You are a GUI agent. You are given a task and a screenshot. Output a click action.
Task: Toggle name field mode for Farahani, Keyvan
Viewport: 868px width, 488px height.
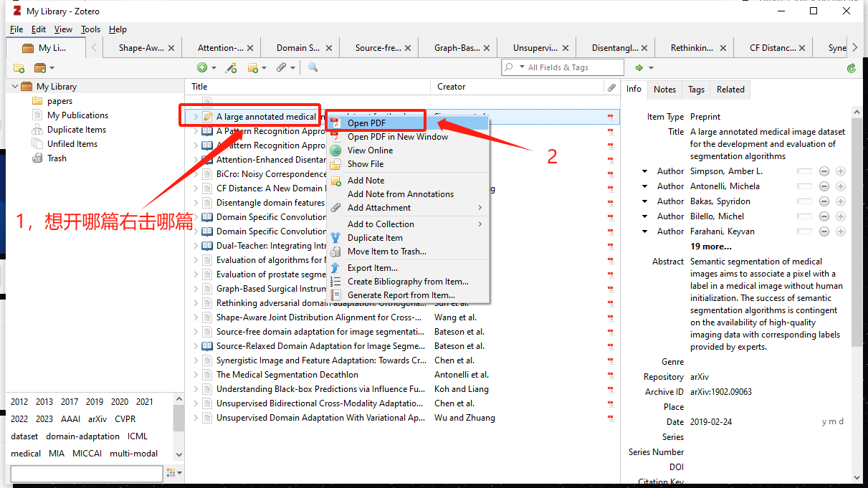(x=804, y=231)
